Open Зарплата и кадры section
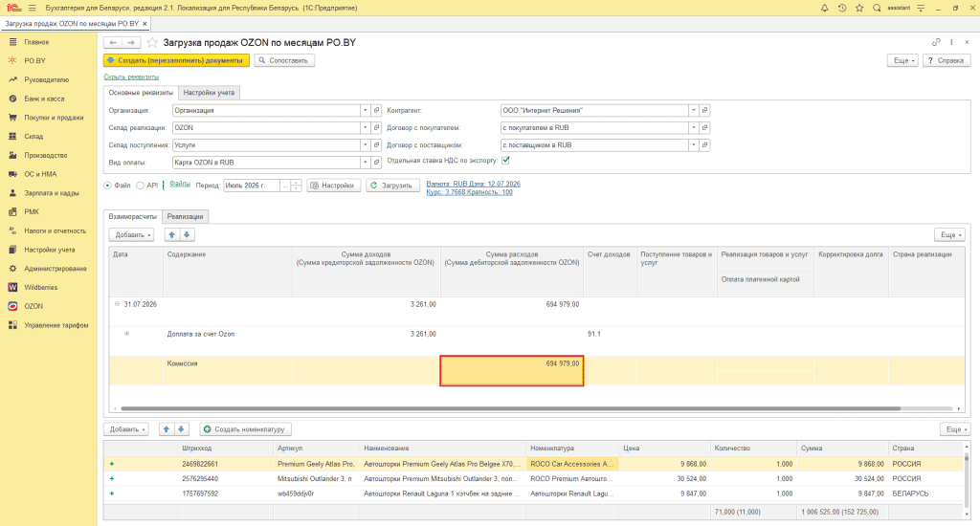 pos(52,193)
